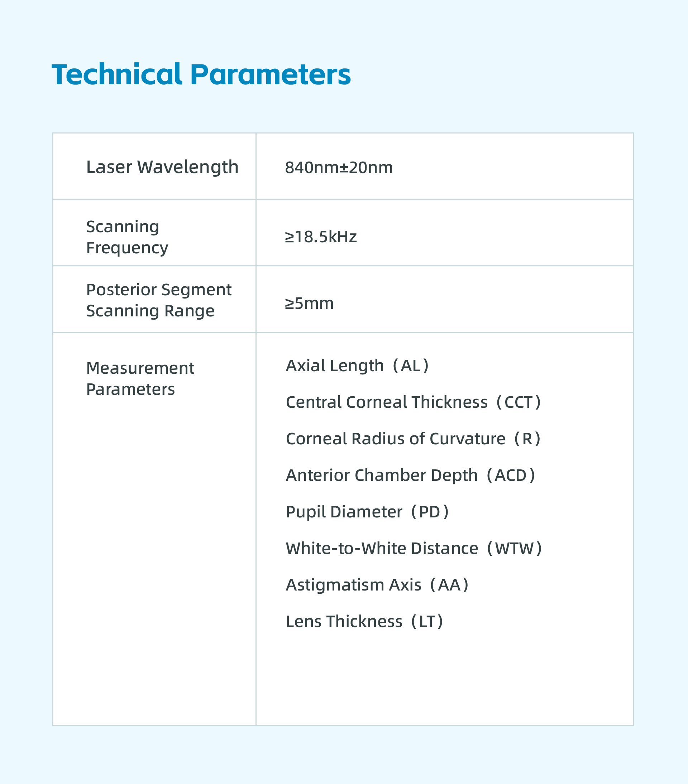688x784 pixels.
Task: Click the Laser Wavelength label
Action: (x=162, y=167)
